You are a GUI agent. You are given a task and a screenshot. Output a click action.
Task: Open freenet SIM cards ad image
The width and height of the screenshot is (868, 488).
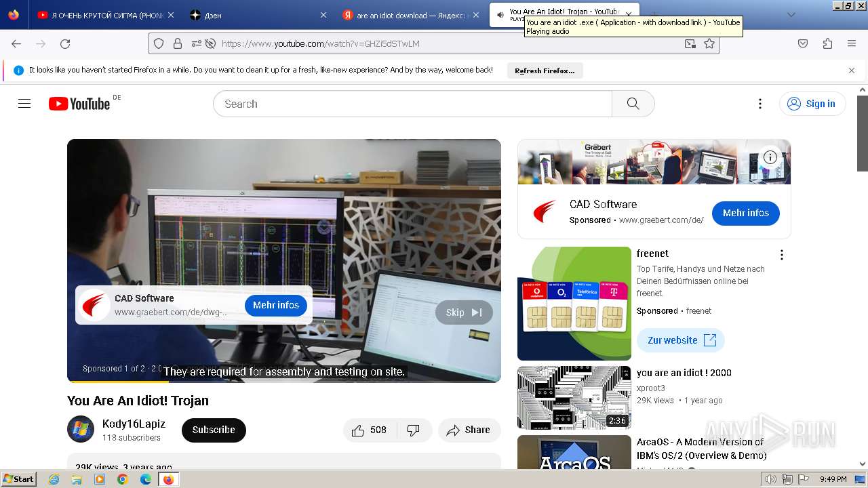tap(574, 304)
